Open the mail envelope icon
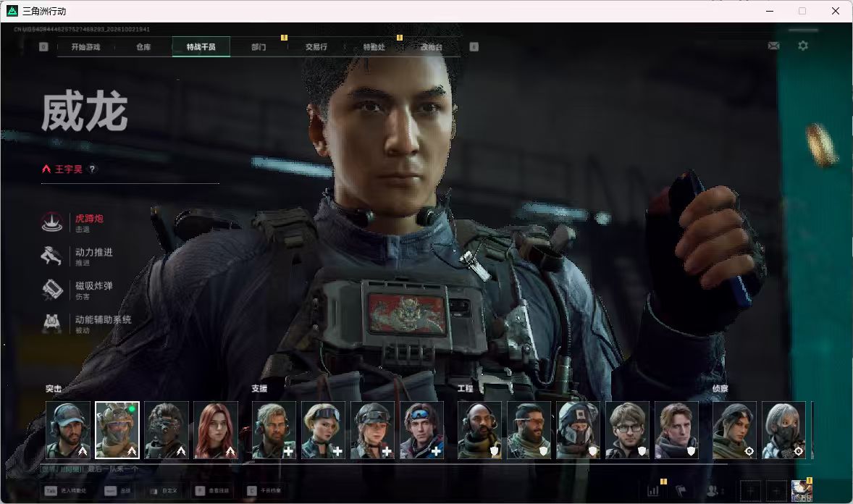This screenshot has height=504, width=853. click(x=773, y=46)
